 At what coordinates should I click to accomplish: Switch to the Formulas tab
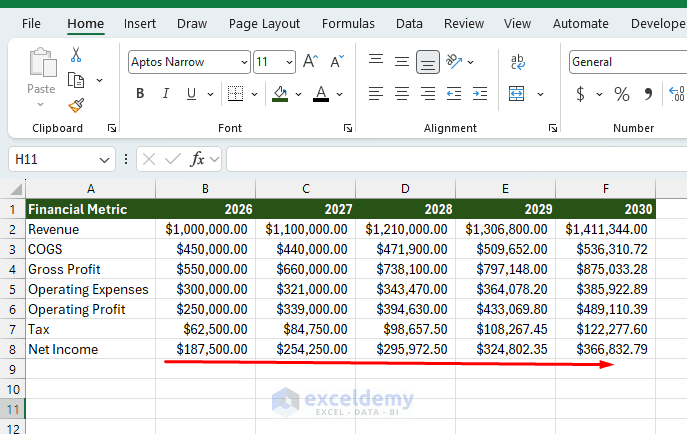348,23
